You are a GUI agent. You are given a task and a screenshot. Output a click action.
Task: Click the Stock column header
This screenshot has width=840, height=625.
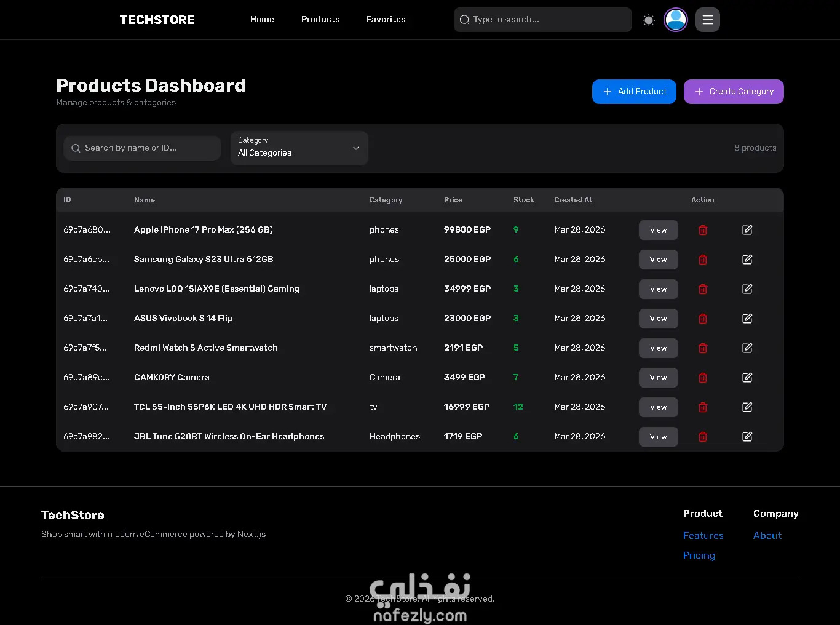(x=524, y=201)
